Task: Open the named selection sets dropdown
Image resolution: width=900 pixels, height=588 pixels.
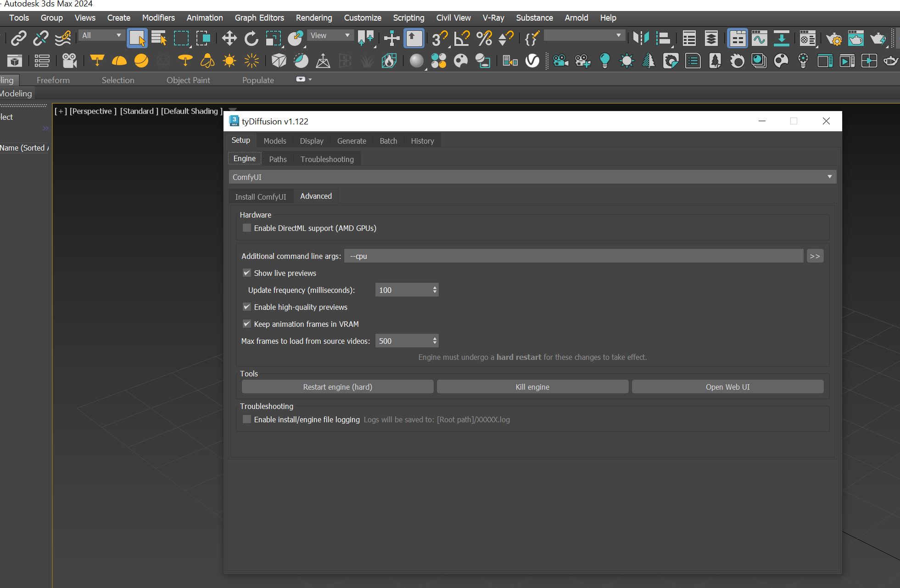Action: (x=584, y=35)
